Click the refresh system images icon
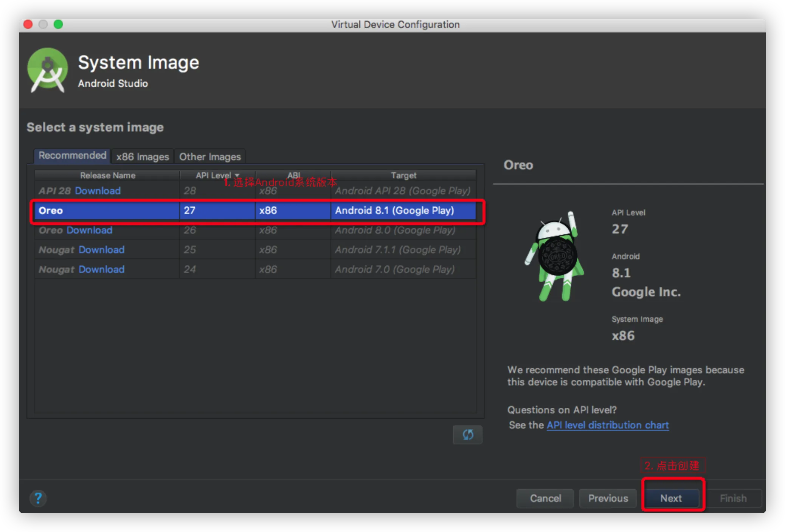This screenshot has height=532, width=785. pos(467,435)
